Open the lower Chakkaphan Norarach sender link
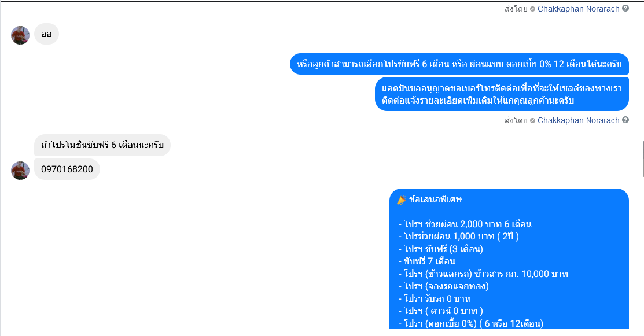Image resolution: width=644 pixels, height=336 pixels. (578, 120)
